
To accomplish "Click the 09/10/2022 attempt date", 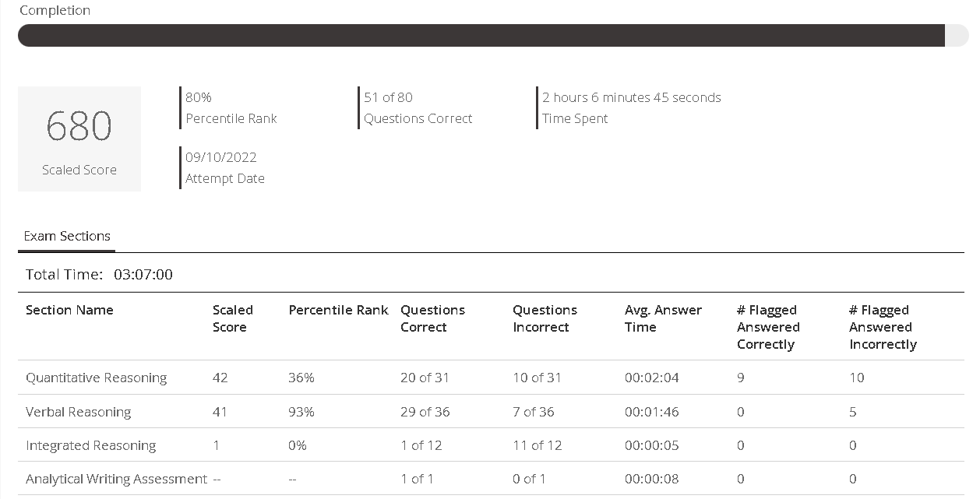I will coord(221,157).
